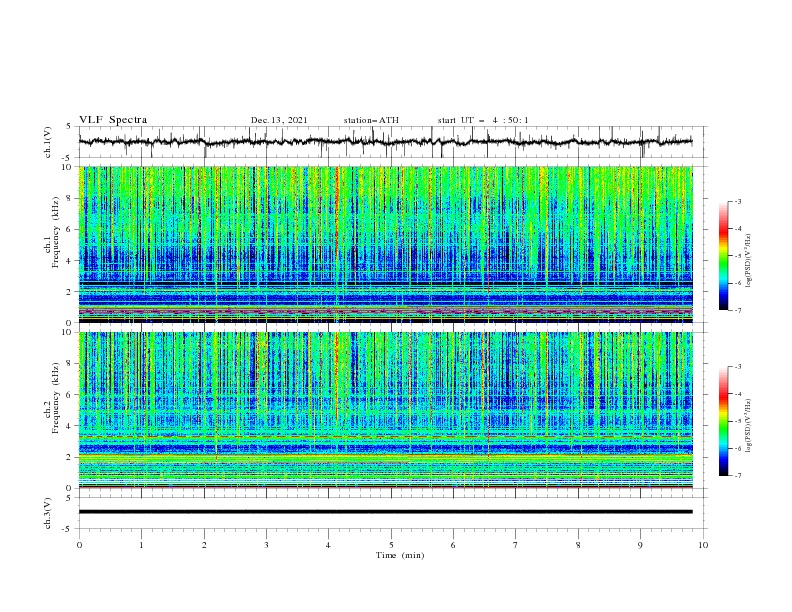The width and height of the screenshot is (792, 612).
Task: Click the lower PSD color scale bar
Action: click(724, 421)
